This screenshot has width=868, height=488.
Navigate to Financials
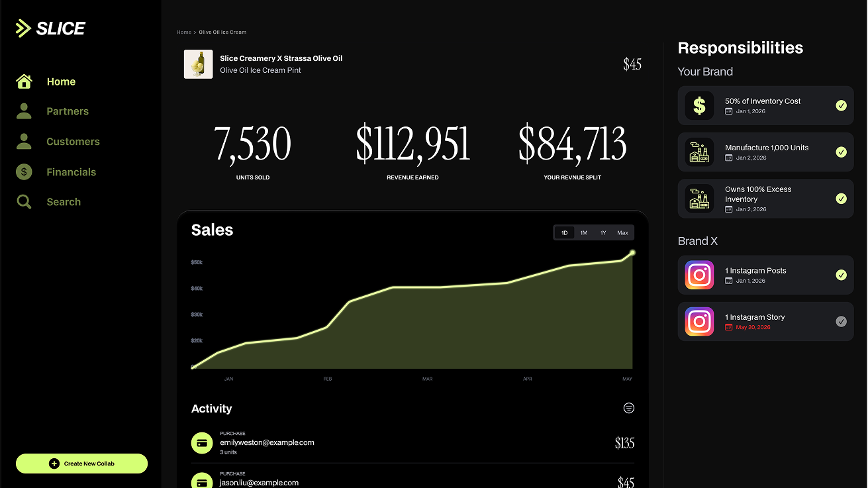71,171
